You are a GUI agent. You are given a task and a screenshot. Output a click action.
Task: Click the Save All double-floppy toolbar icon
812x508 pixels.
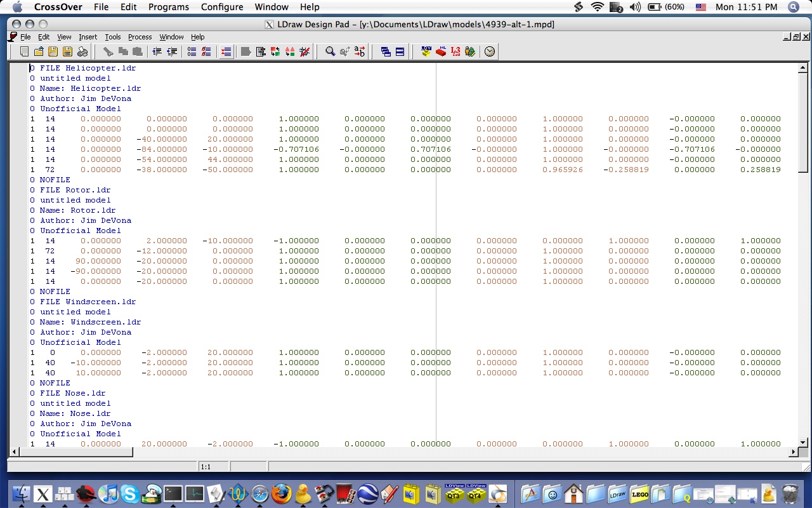point(67,51)
